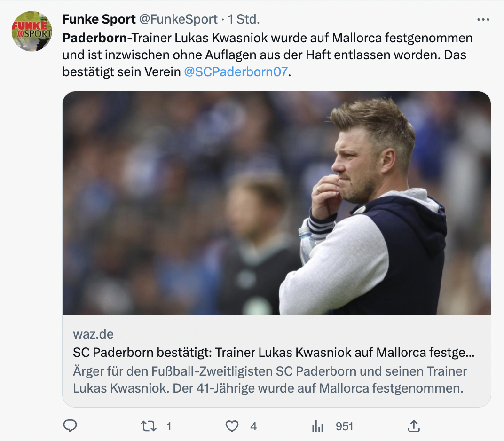Open the article preview photo of the coach

tap(276, 203)
